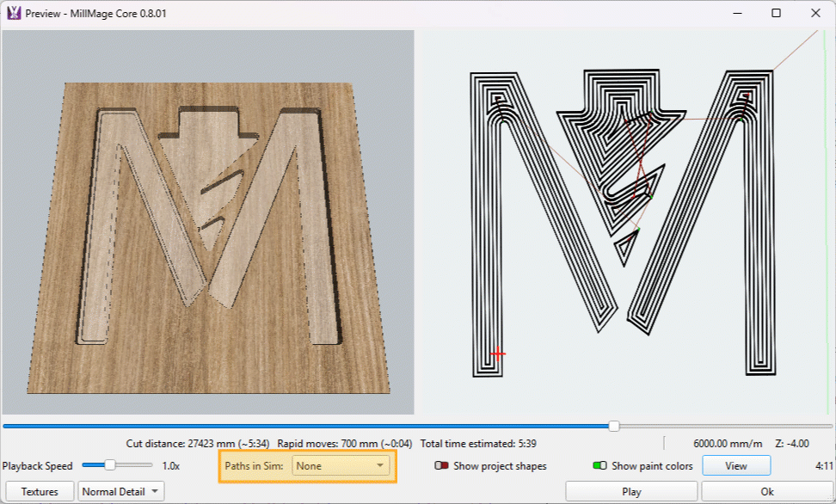Click the Textures button
Screen dimensions: 836x504
[x=40, y=492]
